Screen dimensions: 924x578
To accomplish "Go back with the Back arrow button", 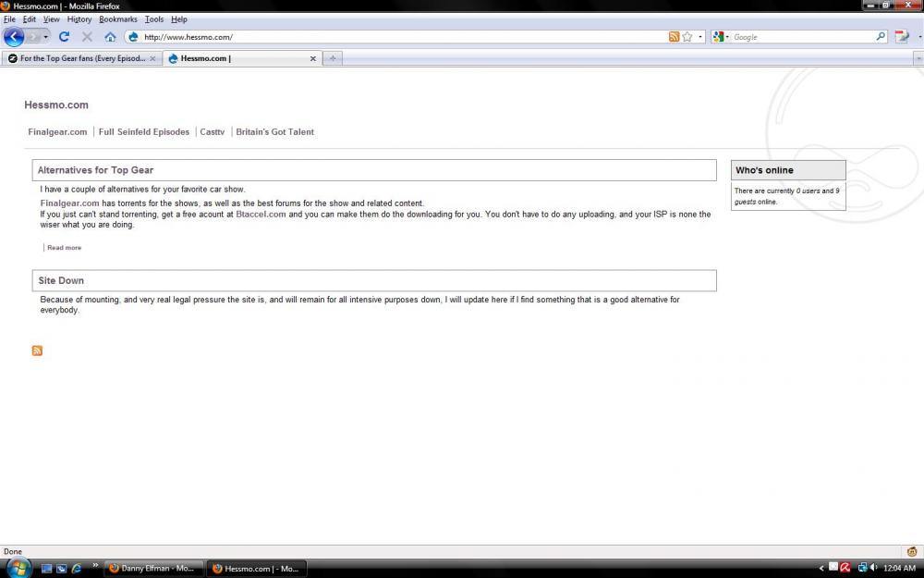I will tap(14, 37).
